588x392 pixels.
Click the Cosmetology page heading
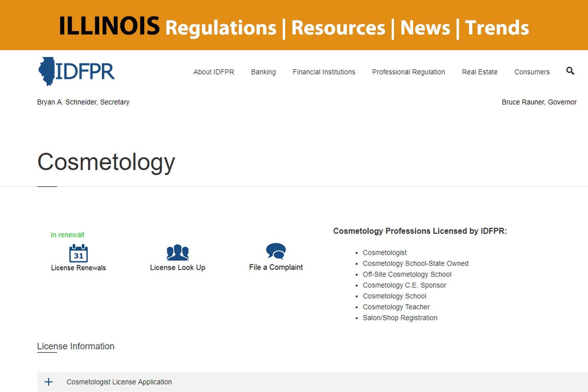tap(106, 162)
